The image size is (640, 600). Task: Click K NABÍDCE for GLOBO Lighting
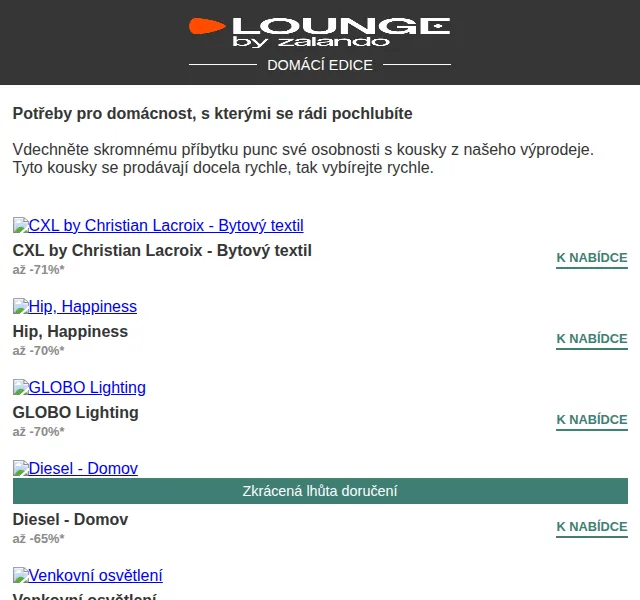pyautogui.click(x=592, y=420)
